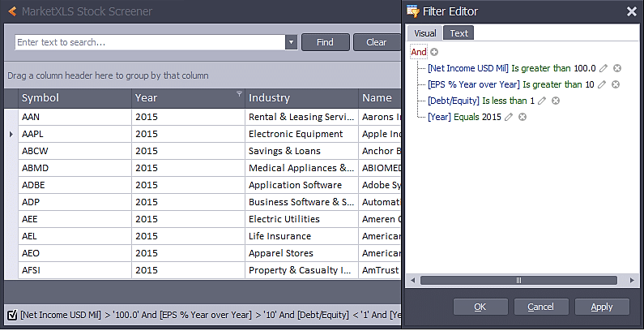Viewport: 644px width, 331px height.
Task: Remove the Net Income USD Mil condition
Action: (617, 68)
